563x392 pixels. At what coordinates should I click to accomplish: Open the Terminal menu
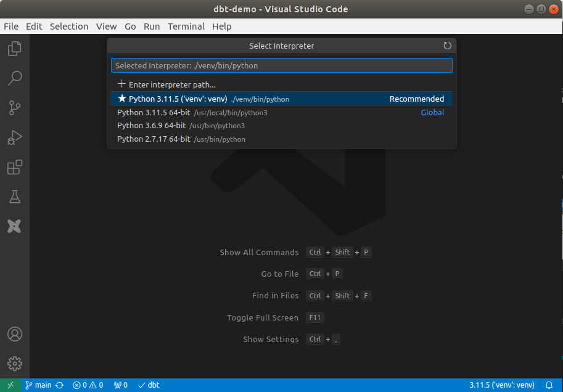(x=186, y=27)
